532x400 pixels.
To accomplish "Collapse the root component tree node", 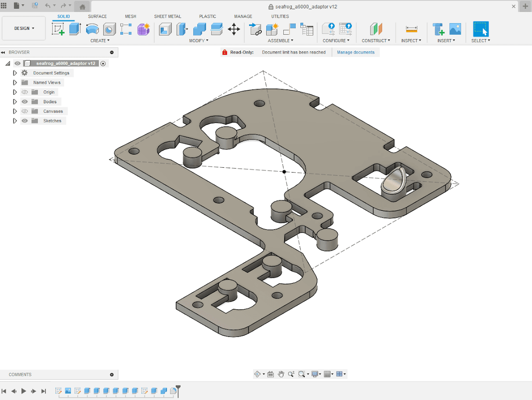I will [8, 64].
